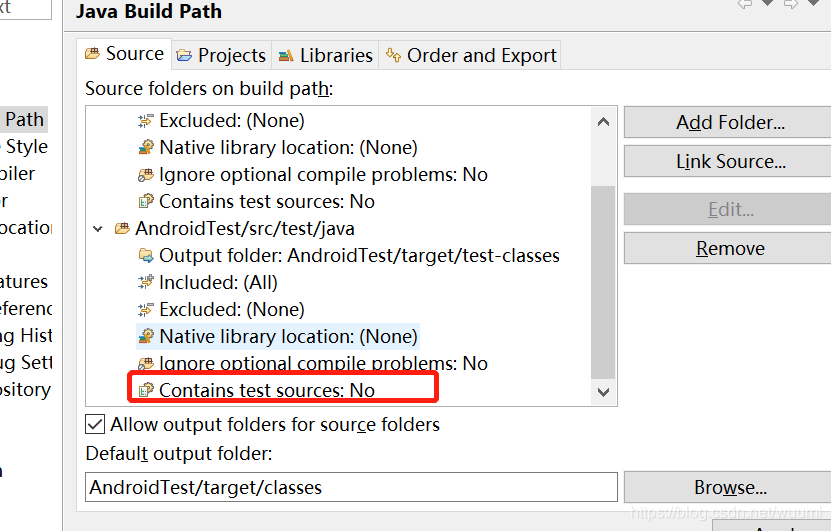Viewport: 831px width, 531px height.
Task: Open the Libraries tab
Action: [325, 55]
